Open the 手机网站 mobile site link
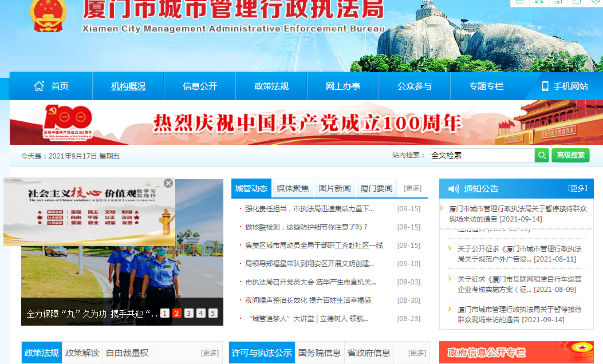Screen dimensions: 603x364 pos(565,86)
